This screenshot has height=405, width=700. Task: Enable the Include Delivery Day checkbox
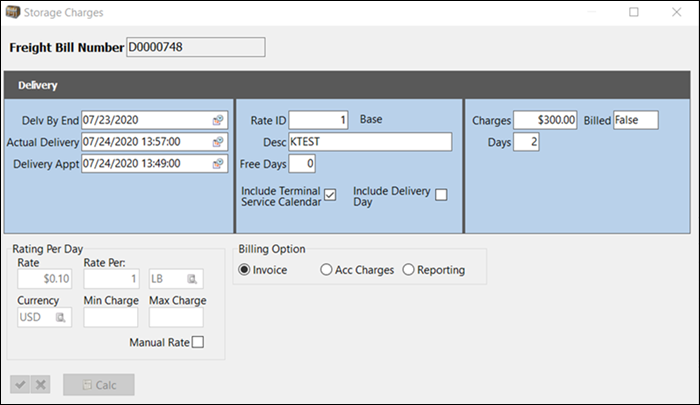pos(441,194)
